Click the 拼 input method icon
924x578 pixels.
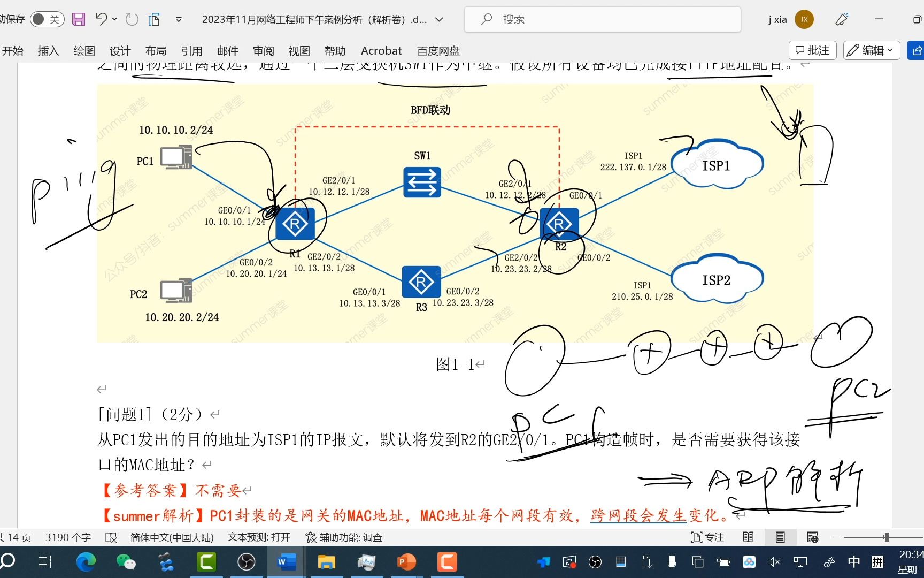[877, 561]
